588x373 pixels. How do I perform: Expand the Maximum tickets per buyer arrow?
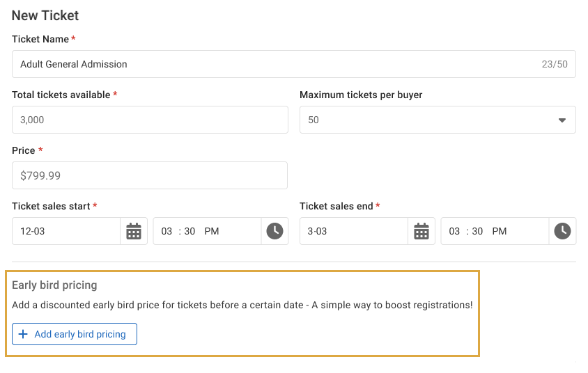[x=562, y=120]
